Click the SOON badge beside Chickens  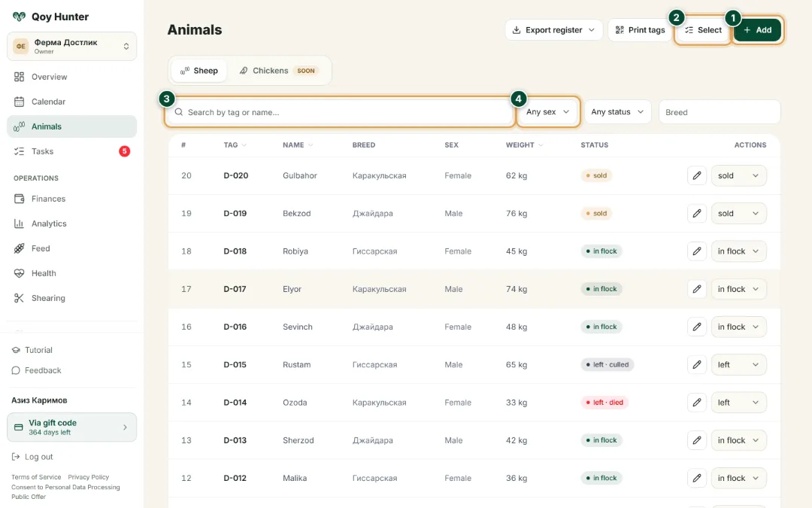coord(305,71)
